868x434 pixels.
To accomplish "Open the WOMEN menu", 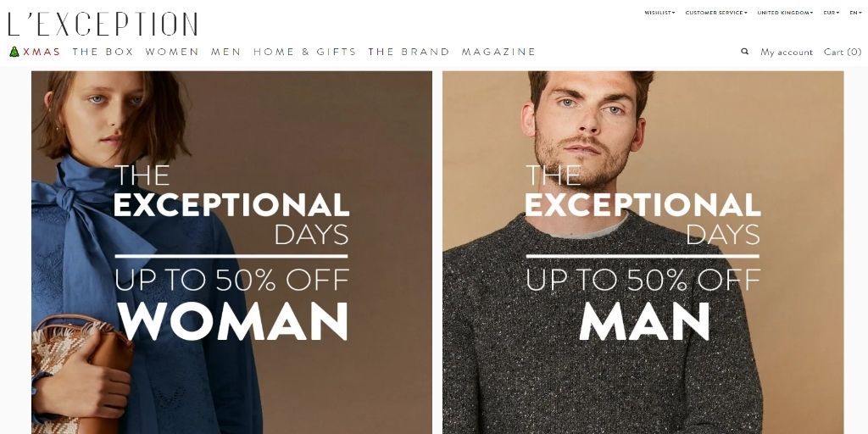I will [x=171, y=52].
